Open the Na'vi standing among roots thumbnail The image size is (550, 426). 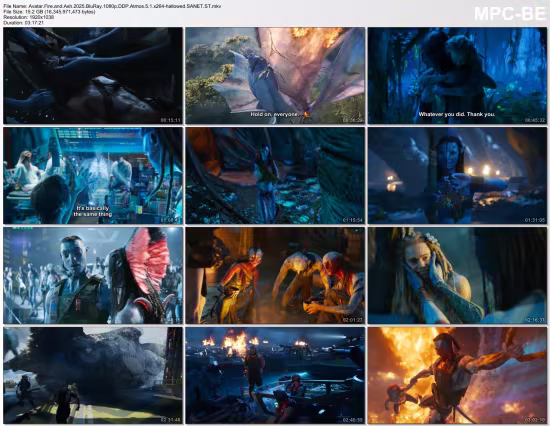[275, 175]
